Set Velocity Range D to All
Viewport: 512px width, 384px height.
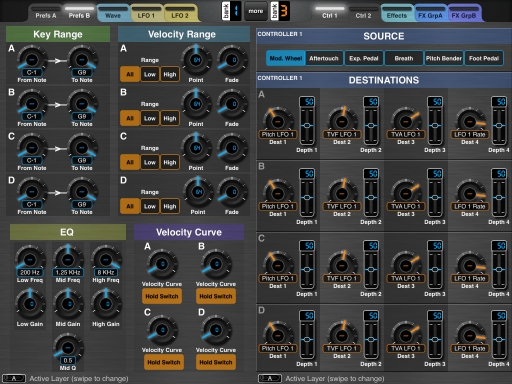click(130, 206)
